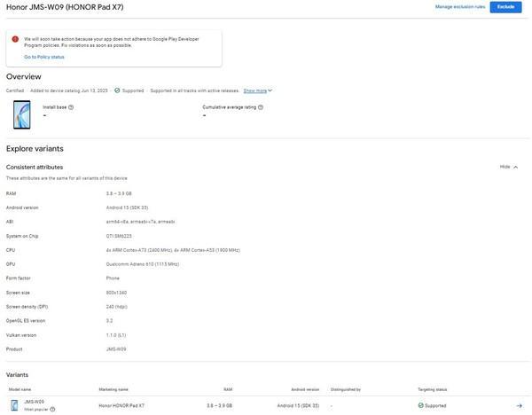Click the Distinguished by column header
532x415 pixels.
[x=346, y=388]
